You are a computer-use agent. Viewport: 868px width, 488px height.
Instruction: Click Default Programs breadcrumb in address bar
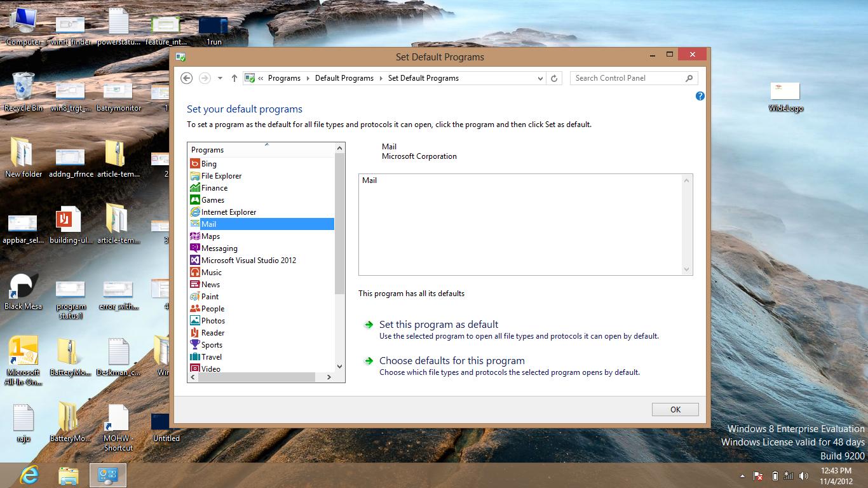coord(344,78)
